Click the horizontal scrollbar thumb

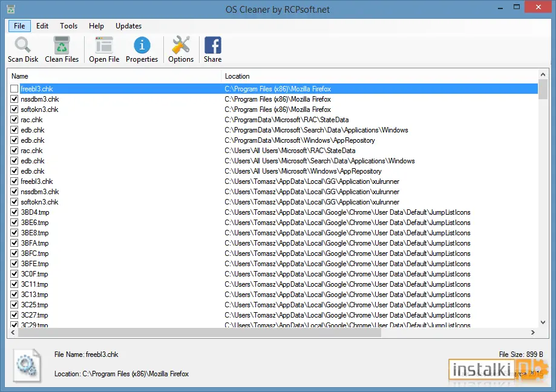[199, 333]
